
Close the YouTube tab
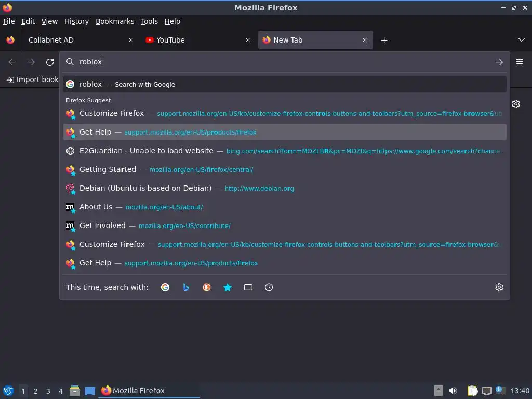pyautogui.click(x=248, y=40)
